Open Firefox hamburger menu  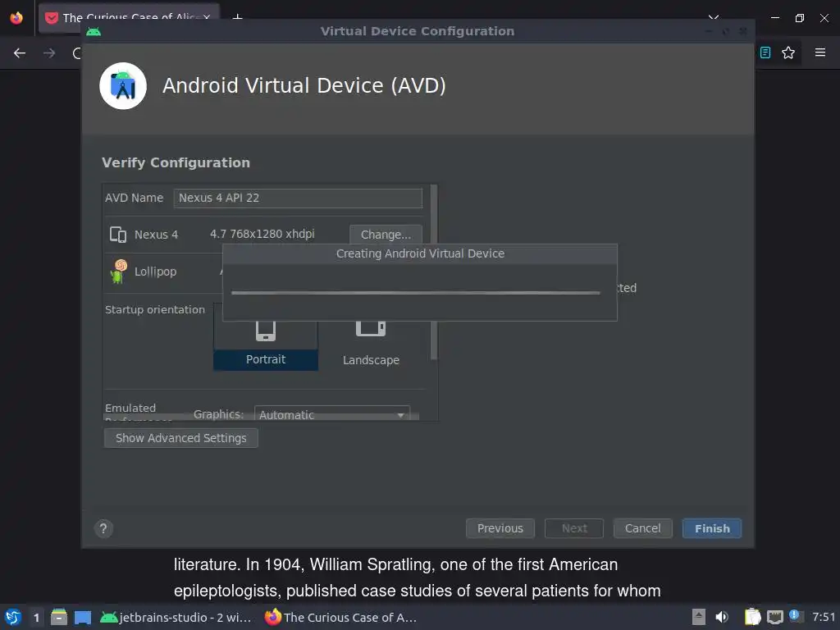[x=820, y=52]
